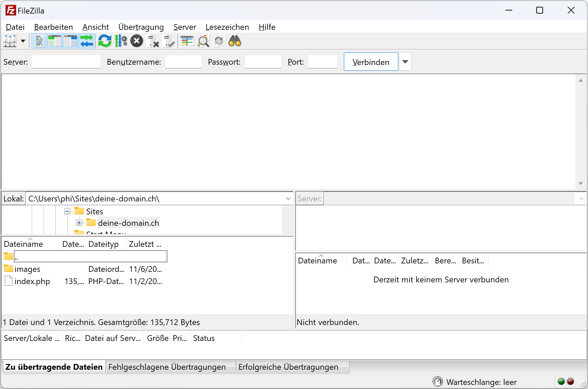Select the Sites folder in local tree
Image resolution: width=588 pixels, height=389 pixels.
(x=95, y=212)
